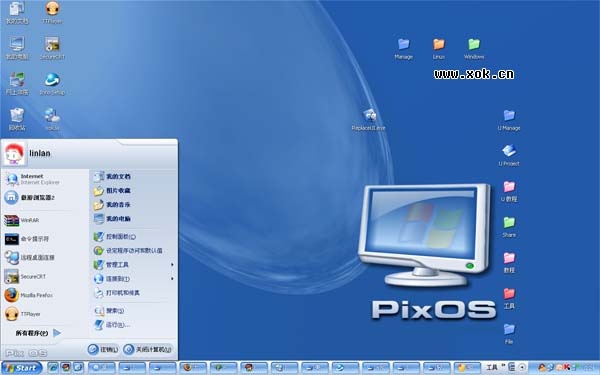Image resolution: width=600 pixels, height=375 pixels.
Task: Click the Start button on the taskbar
Action: tap(22, 368)
